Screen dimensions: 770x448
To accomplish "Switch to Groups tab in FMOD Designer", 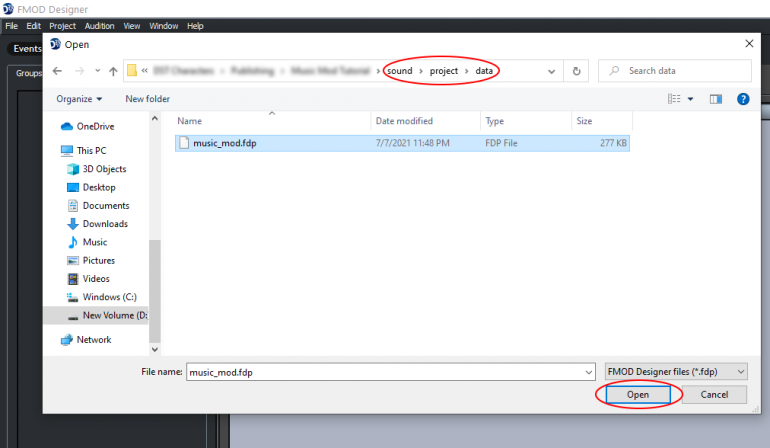I will pyautogui.click(x=28, y=73).
